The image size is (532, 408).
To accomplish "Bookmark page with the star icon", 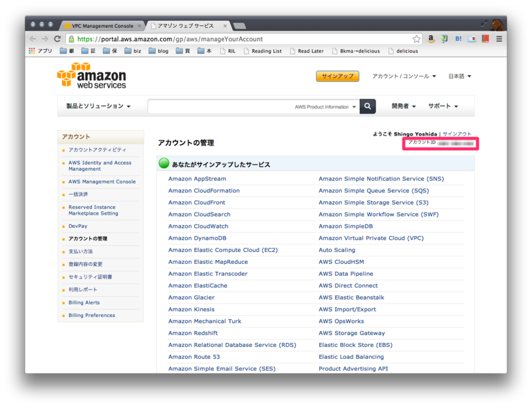I will click(416, 39).
